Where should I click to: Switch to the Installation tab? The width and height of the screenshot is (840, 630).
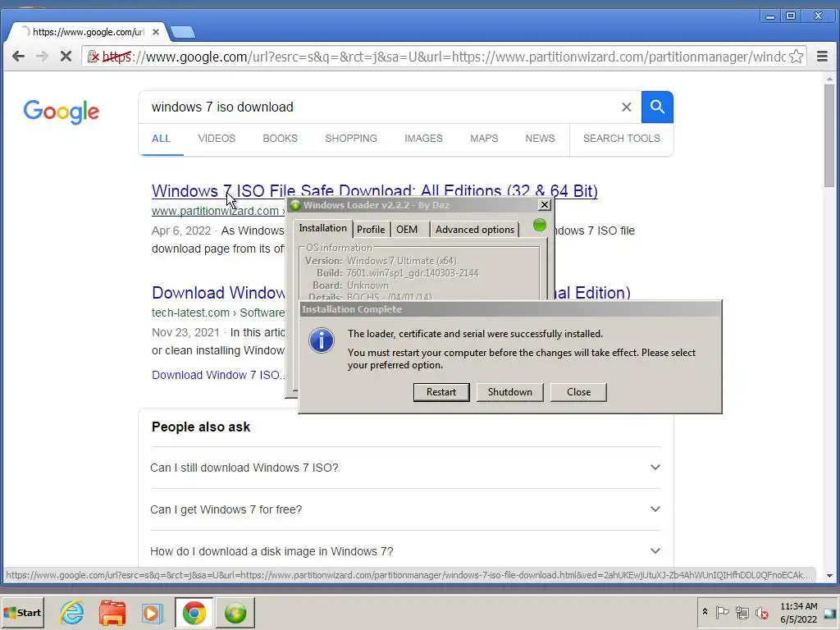click(x=322, y=228)
